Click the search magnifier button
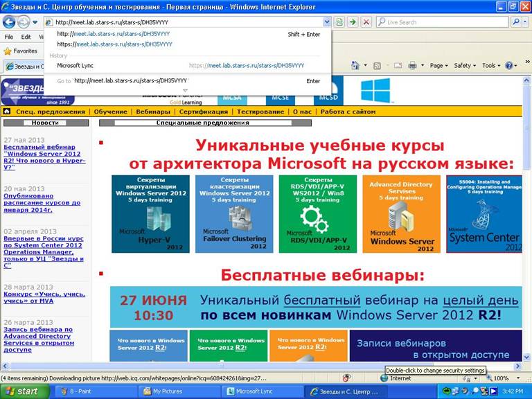This screenshot has width=532, height=399. pyautogui.click(x=515, y=22)
